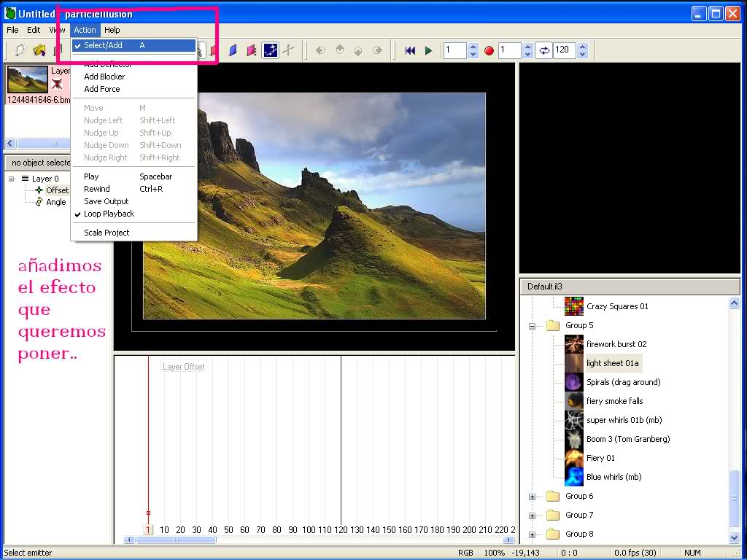Toggle the red X layer visibility icon
The width and height of the screenshot is (747, 560).
[57, 85]
